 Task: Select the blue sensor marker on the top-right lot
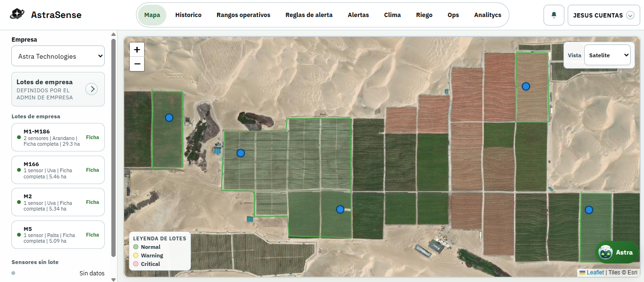coord(526,86)
